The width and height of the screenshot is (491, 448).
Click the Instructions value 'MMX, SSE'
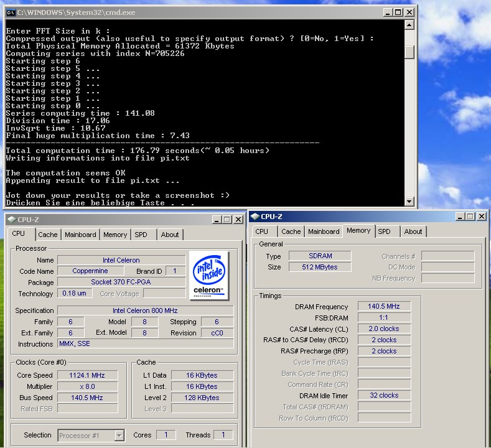[x=145, y=343]
